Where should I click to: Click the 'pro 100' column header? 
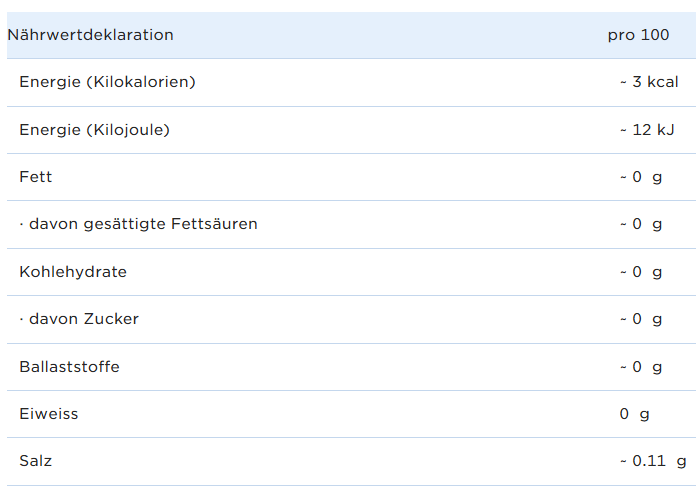(638, 35)
